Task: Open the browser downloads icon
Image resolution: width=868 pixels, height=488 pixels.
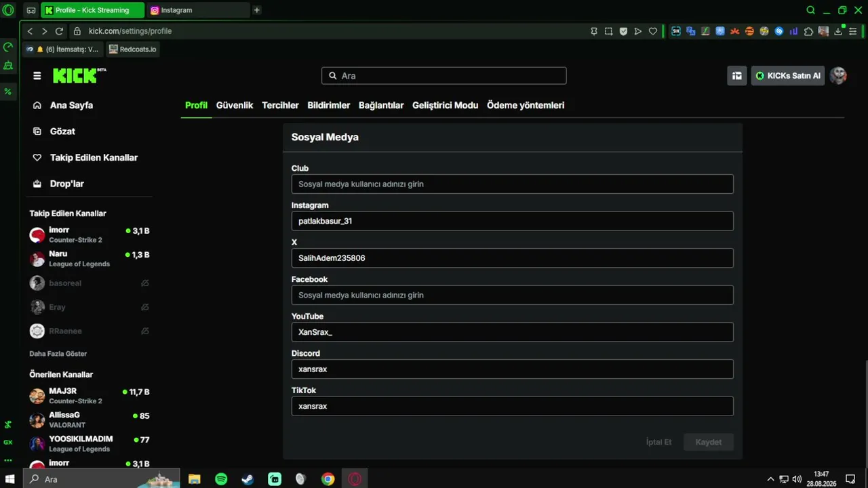Action: (838, 31)
